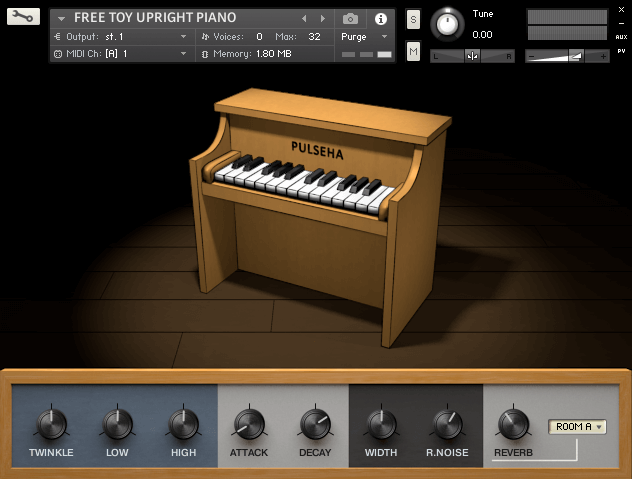Click the AUX sends label
The image size is (632, 479).
(621, 37)
